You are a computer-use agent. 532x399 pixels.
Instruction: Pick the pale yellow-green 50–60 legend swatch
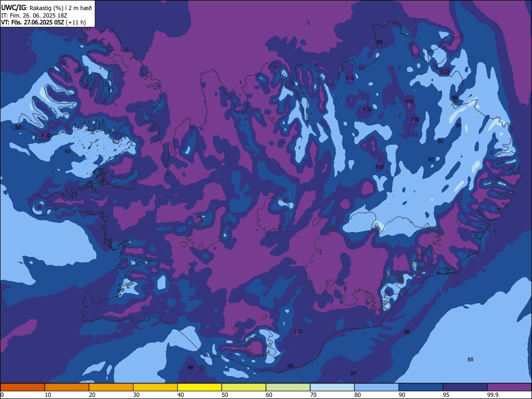coord(244,387)
